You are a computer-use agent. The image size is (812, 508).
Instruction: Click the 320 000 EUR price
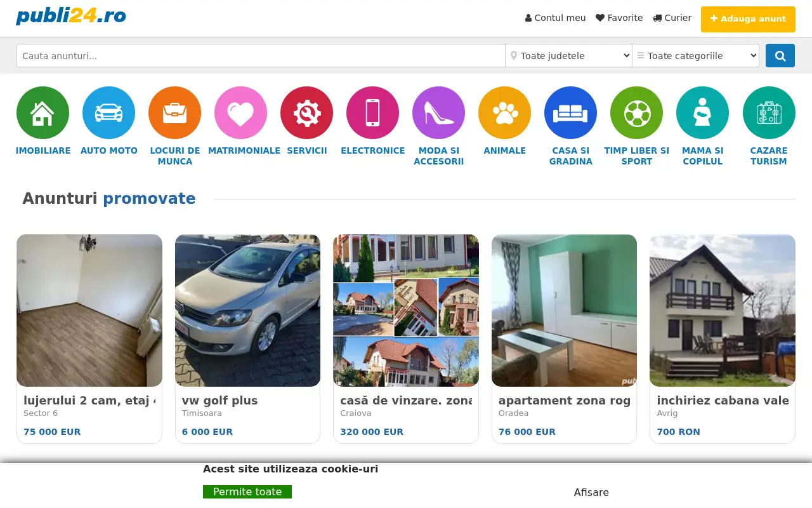pyautogui.click(x=372, y=432)
